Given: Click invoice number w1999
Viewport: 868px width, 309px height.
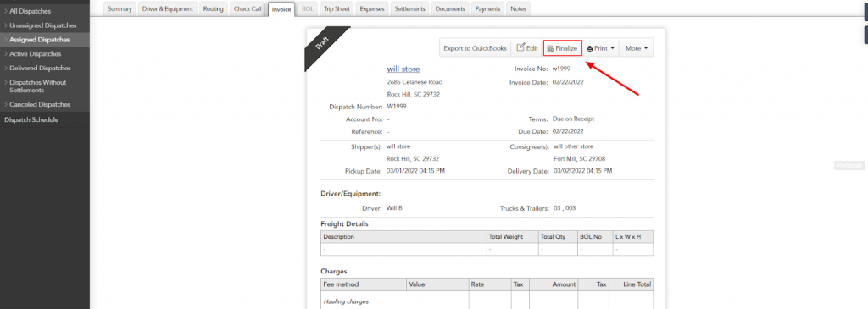Looking at the screenshot, I should (561, 69).
